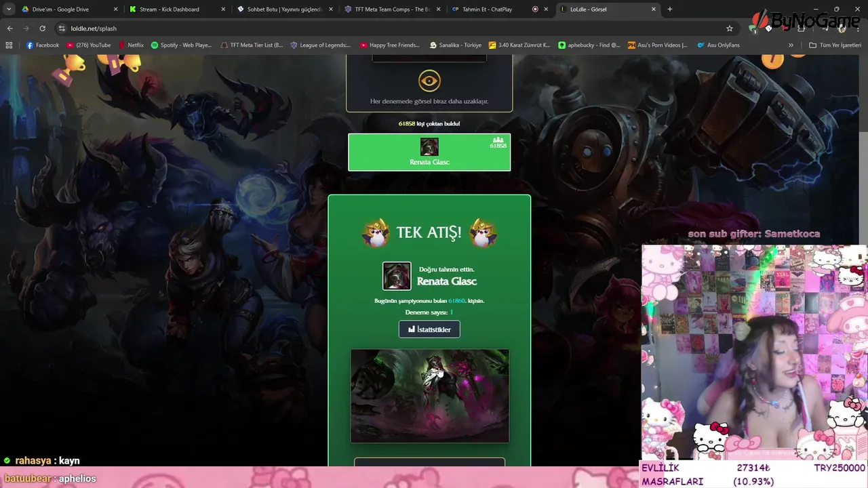Click the 61858 players count icon
This screenshot has height=488, width=868.
pos(498,140)
